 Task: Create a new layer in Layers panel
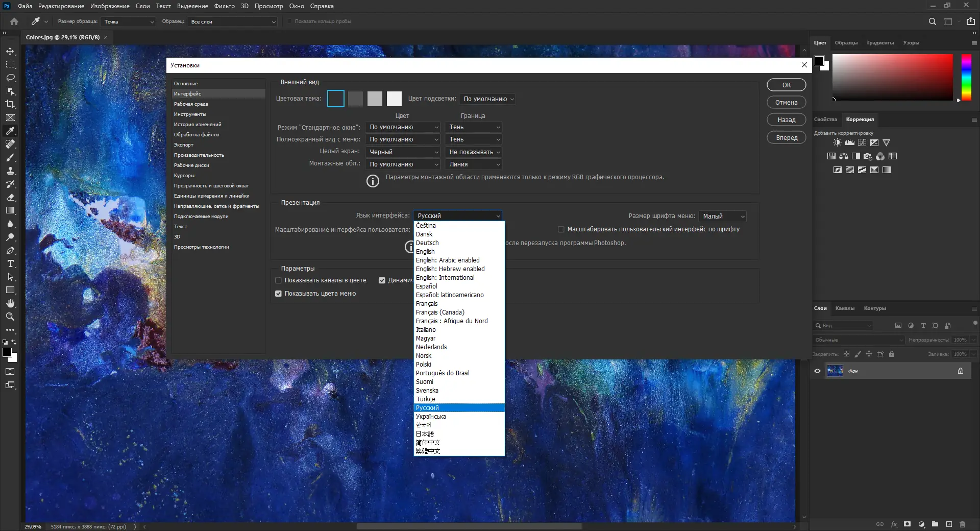point(949,524)
